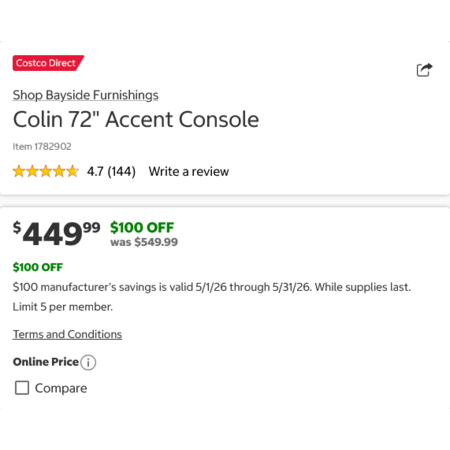Click the first star in the rating
This screenshot has height=450, width=450.
(19, 171)
